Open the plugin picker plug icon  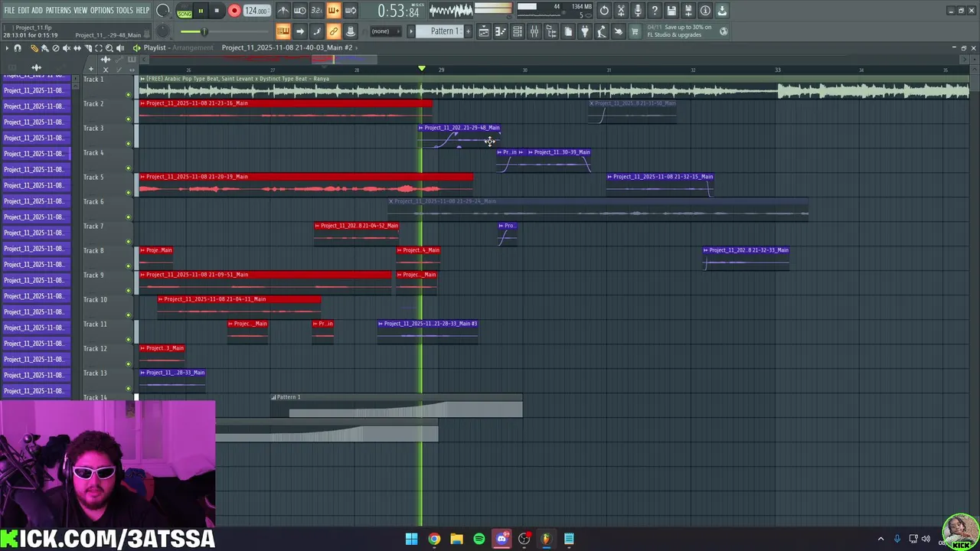(x=585, y=31)
